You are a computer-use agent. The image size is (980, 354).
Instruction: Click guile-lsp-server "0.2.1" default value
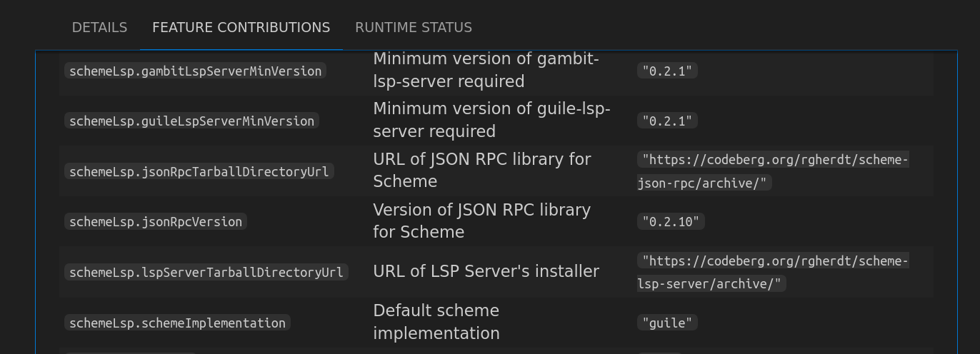click(667, 121)
